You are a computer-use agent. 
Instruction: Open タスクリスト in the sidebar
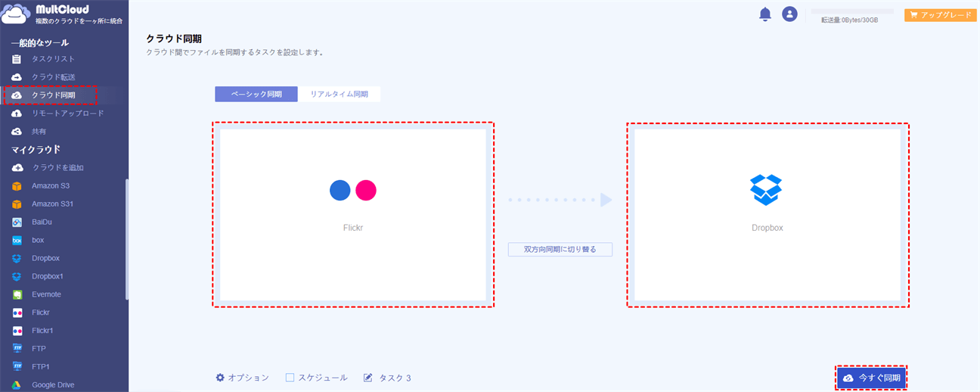tap(53, 59)
